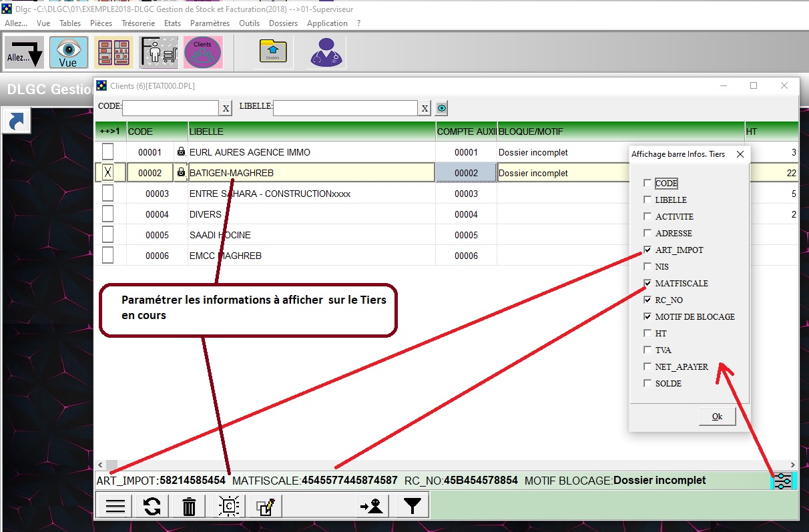Viewport: 809px width, 532px height.
Task: Click Ok in Affichage barre Infos dialog
Action: tap(717, 417)
